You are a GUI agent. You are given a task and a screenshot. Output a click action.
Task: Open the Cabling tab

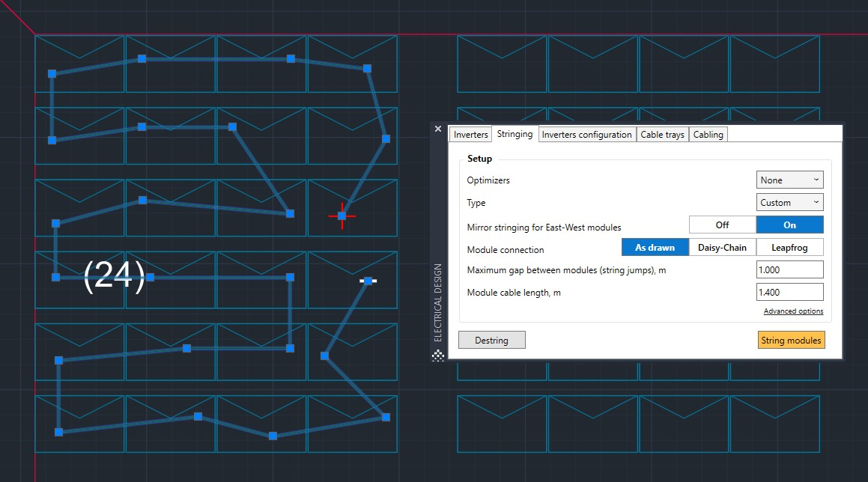[708, 135]
